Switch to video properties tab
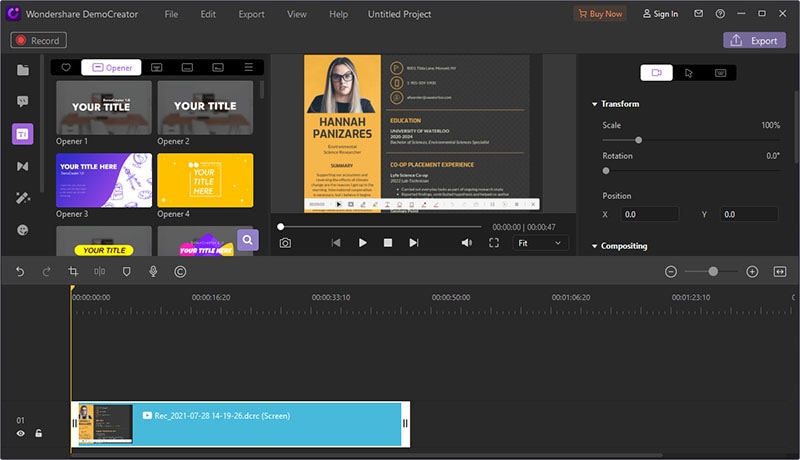Viewport: 800px width, 460px height. [x=656, y=72]
